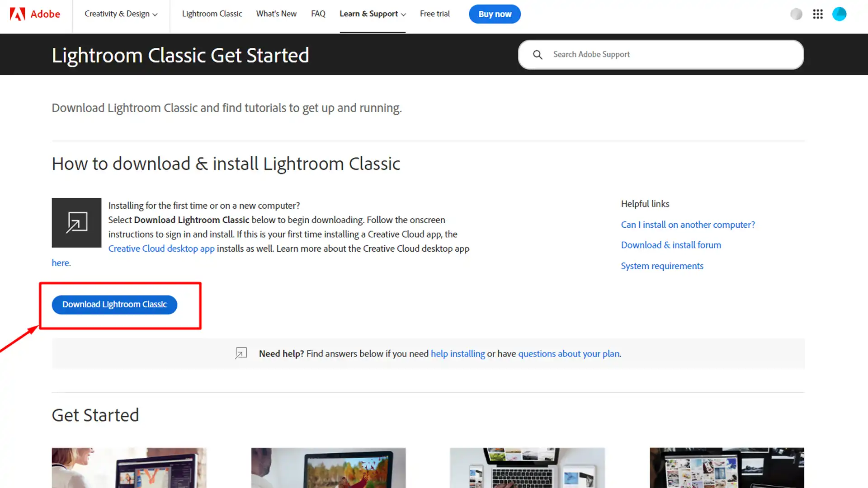Image resolution: width=868 pixels, height=488 pixels.
Task: Open the FAQ menu item
Action: (x=318, y=14)
